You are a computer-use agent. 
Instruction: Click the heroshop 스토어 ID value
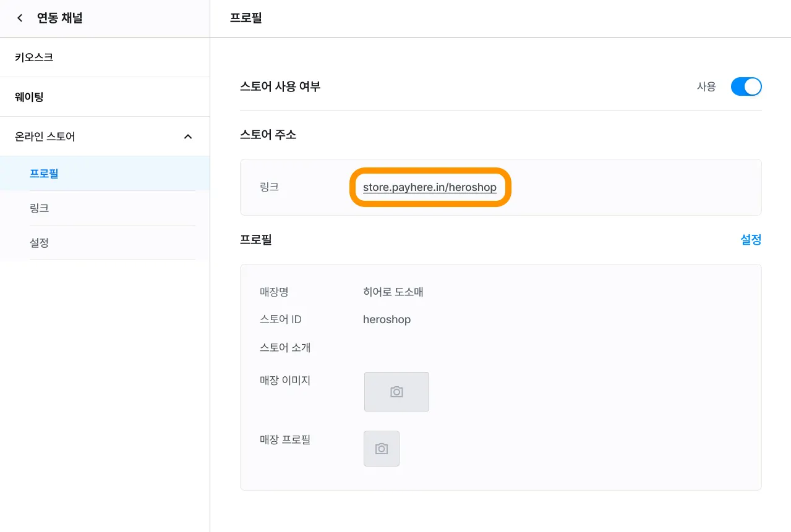tap(387, 319)
